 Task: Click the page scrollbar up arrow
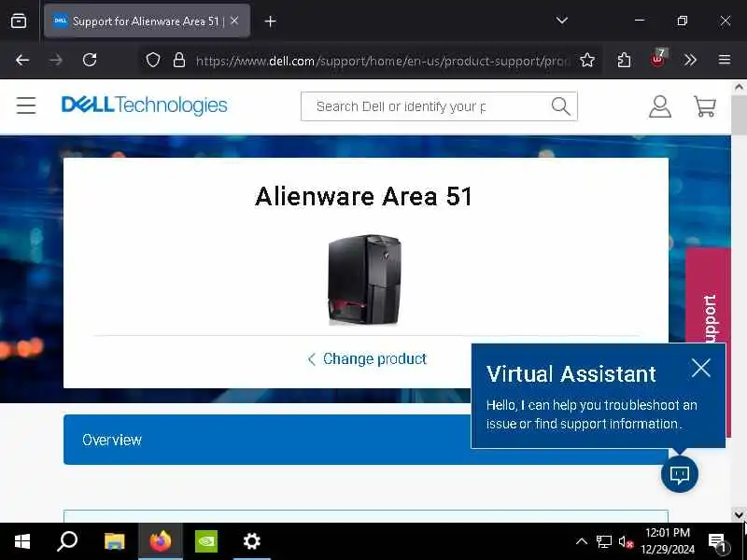click(x=739, y=87)
